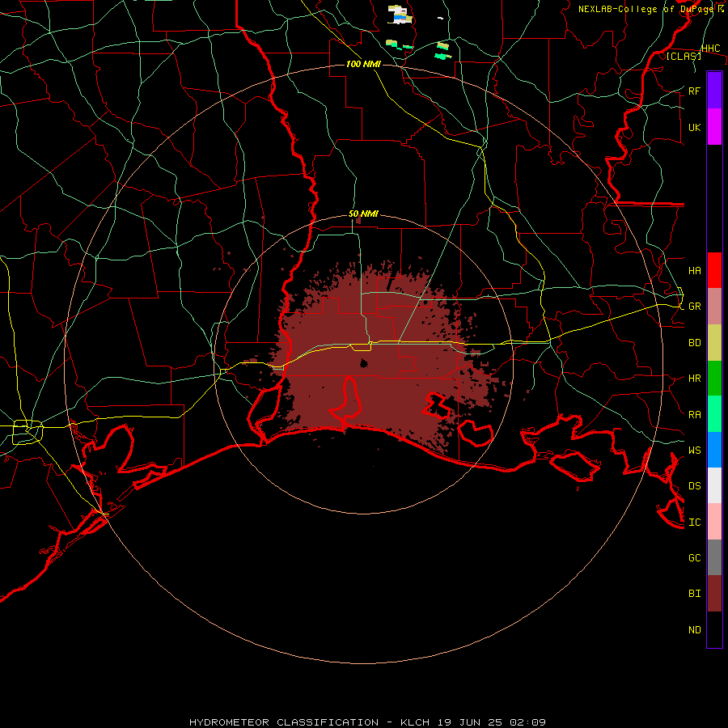This screenshot has height=728, width=728.
Task: Click the GR legend label
Action: pos(694,307)
